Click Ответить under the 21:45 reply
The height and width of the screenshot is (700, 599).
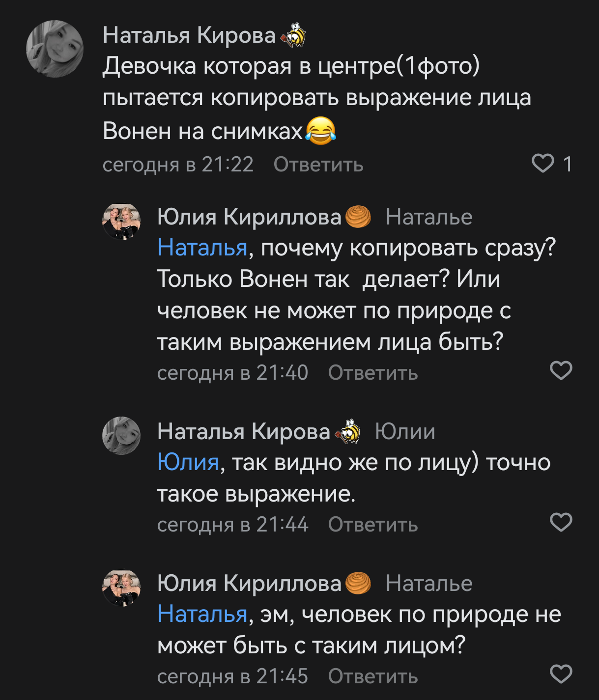pyautogui.click(x=373, y=676)
